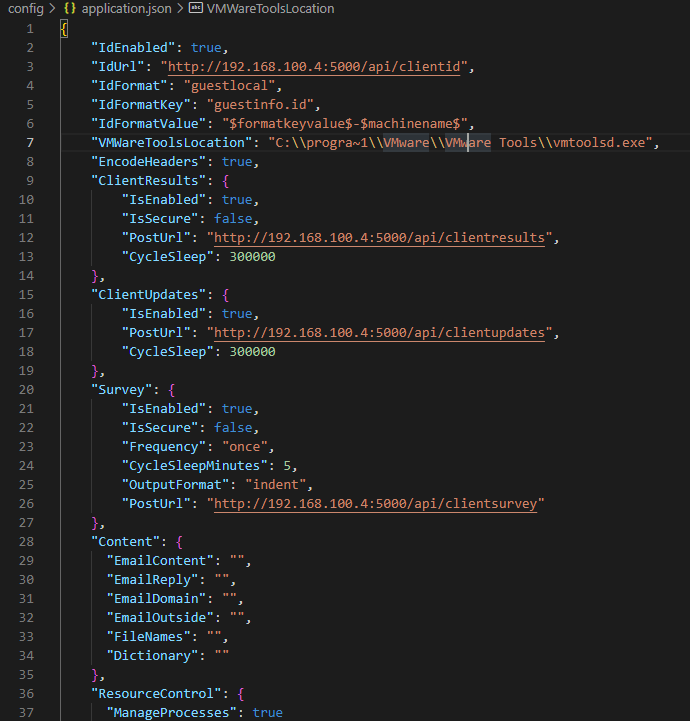Click the 300000 value on line 18
Image resolution: width=690 pixels, height=721 pixels.
coord(252,352)
